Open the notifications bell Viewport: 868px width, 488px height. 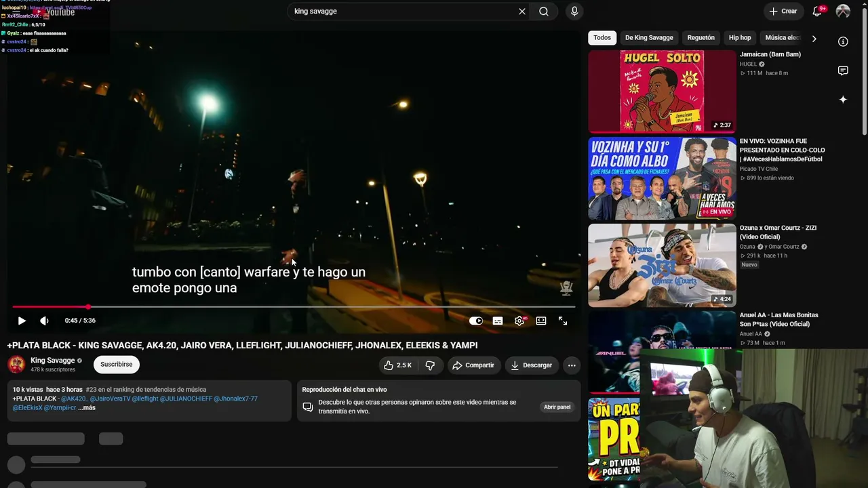click(818, 11)
